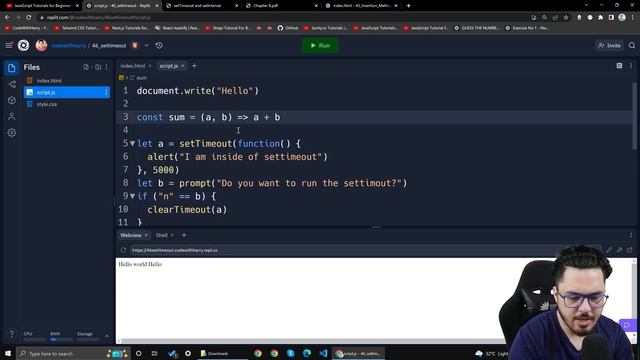The height and width of the screenshot is (360, 640).
Task: Open the repl version history clock icon
Action: point(159,45)
